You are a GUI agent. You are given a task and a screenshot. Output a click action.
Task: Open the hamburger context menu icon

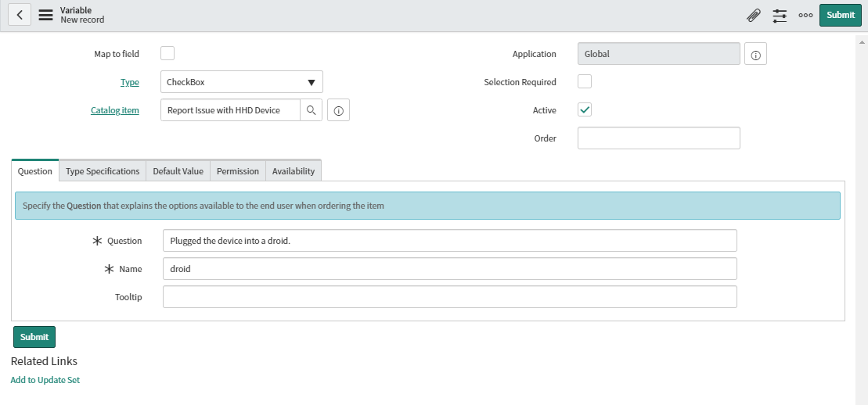coord(46,15)
